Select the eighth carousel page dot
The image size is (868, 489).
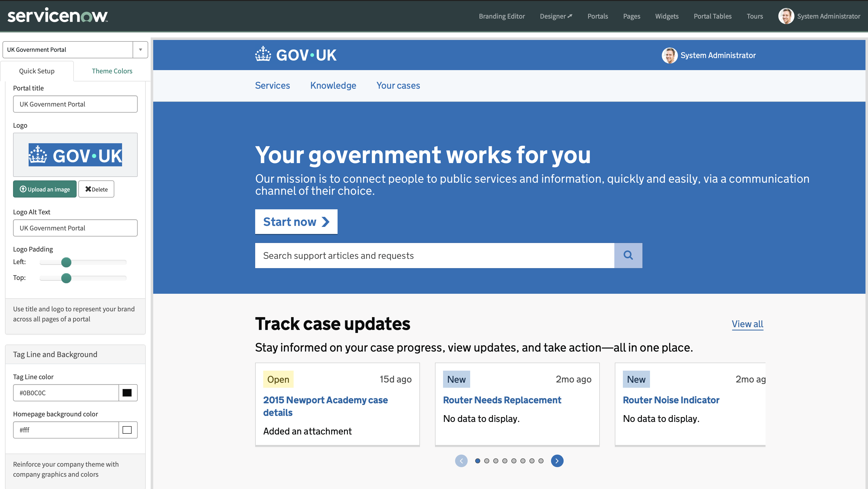click(541, 461)
